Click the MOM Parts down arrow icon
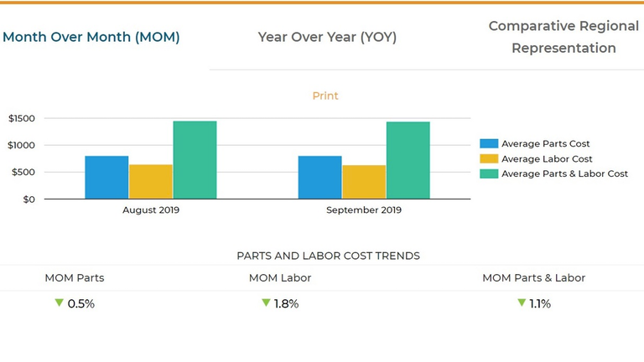 point(59,303)
